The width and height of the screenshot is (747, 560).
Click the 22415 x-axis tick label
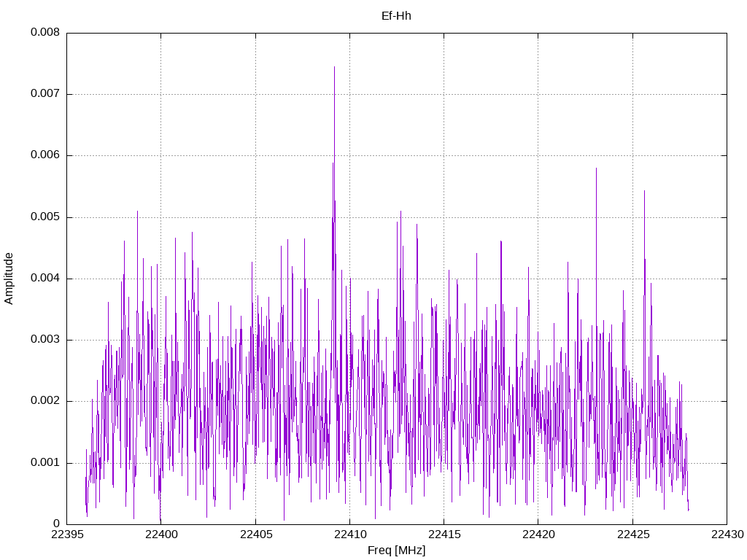point(444,534)
